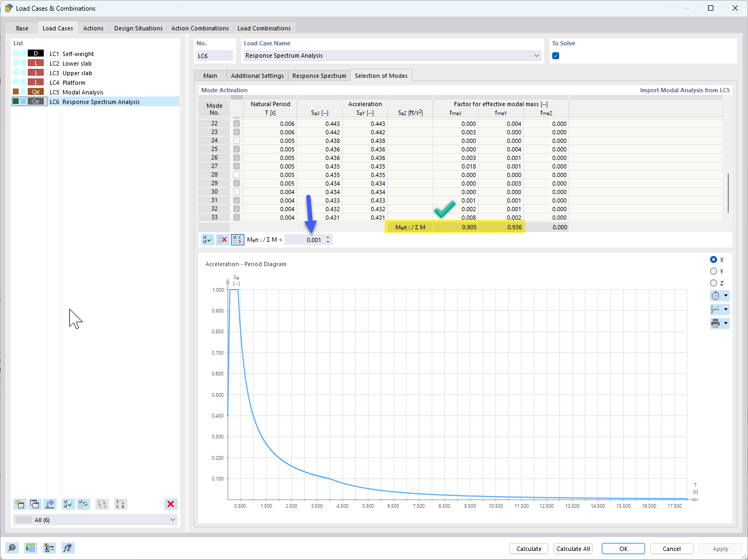Toggle the To Solve checkbox
Image resolution: width=748 pixels, height=560 pixels.
[x=556, y=56]
